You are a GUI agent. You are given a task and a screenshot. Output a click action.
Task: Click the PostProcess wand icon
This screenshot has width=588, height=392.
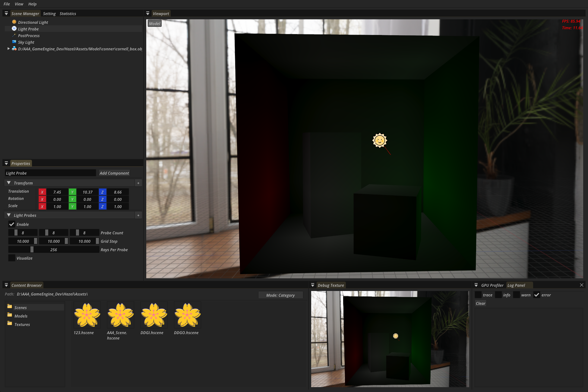(x=14, y=35)
